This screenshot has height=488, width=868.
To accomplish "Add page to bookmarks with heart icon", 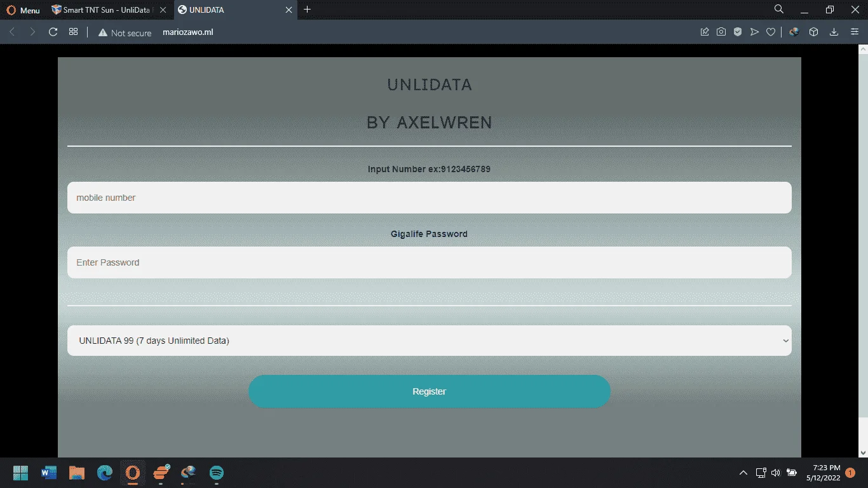I will (x=771, y=32).
